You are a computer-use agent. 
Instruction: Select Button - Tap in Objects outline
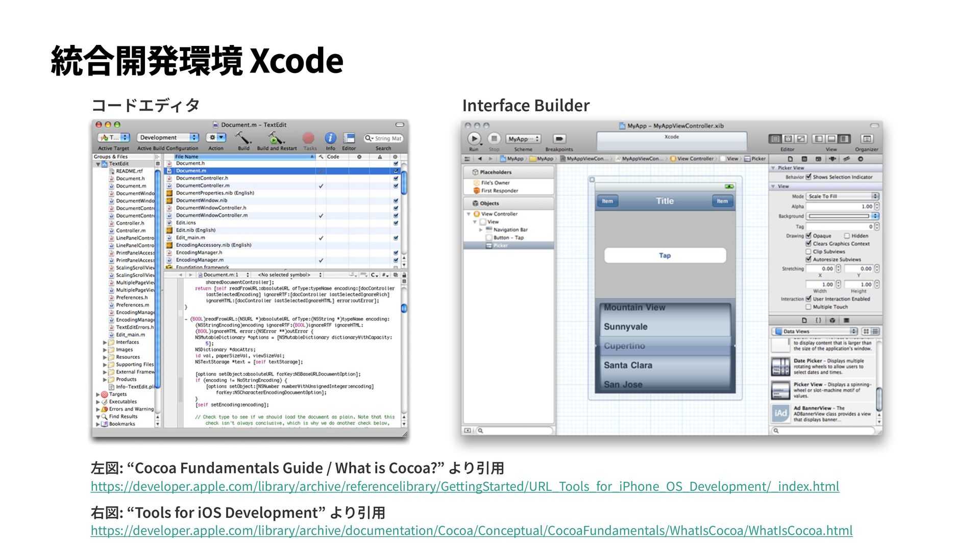[x=508, y=238]
